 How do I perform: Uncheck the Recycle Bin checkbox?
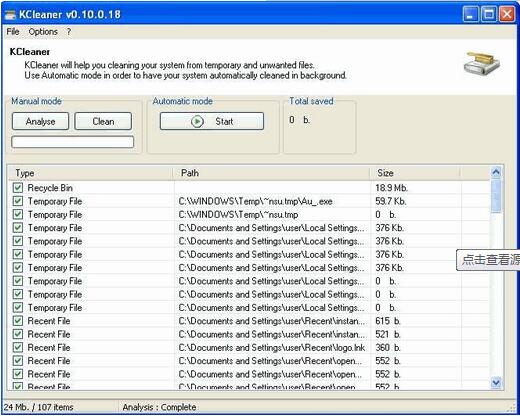[x=18, y=188]
